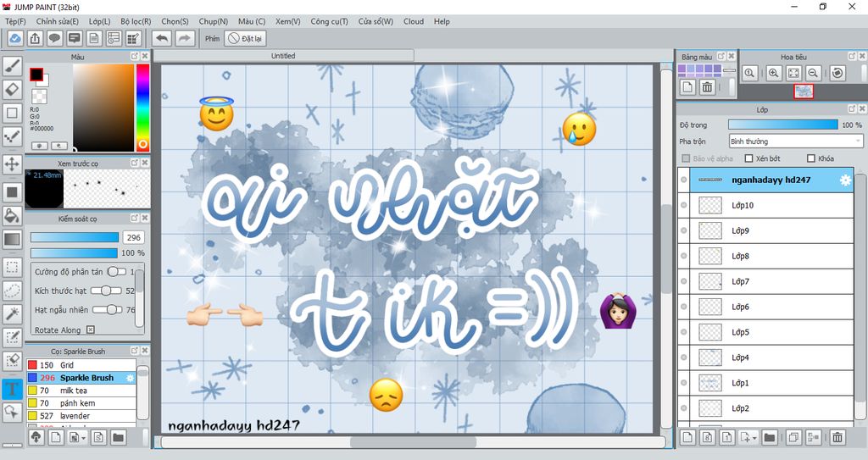Zoom out using the navigator magnifier minus
This screenshot has width=868, height=460.
tap(813, 73)
